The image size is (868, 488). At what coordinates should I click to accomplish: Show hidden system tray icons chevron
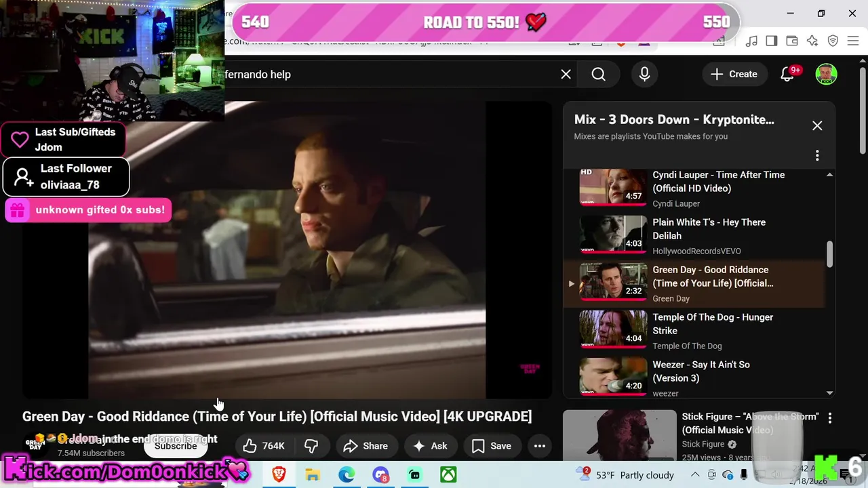[x=696, y=475]
